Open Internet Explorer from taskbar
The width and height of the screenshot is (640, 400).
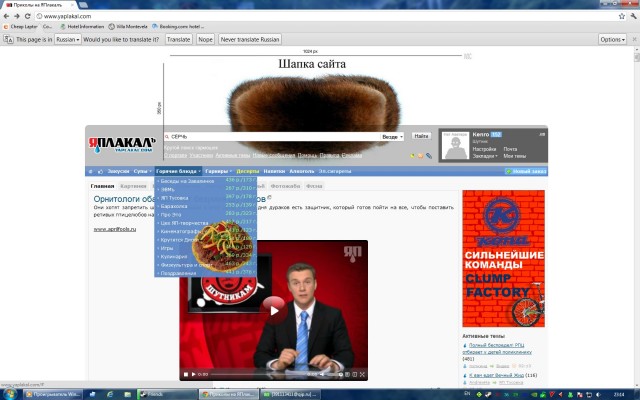click(x=110, y=395)
